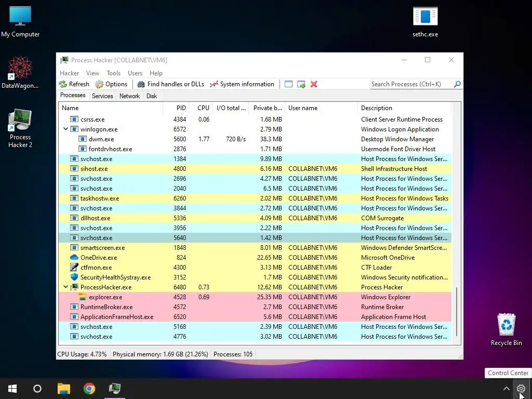
Task: Switch to the Disk tab
Action: pos(152,96)
